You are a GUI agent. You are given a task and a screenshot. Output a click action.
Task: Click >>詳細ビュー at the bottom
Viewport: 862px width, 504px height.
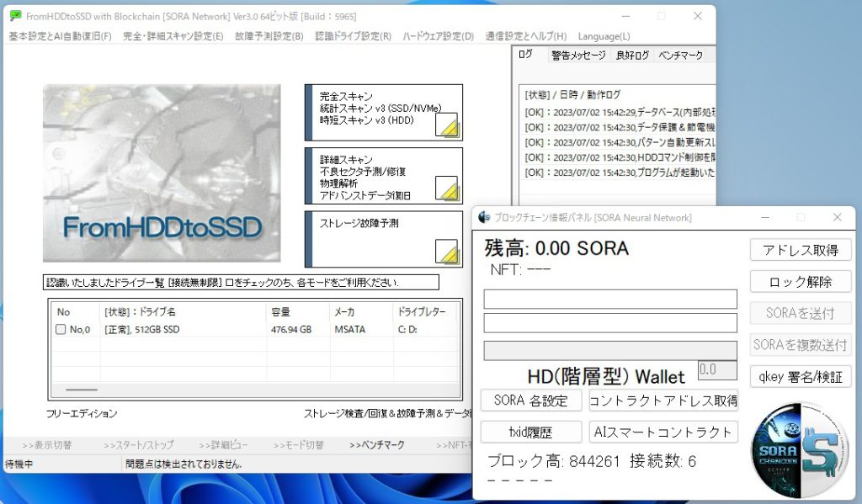click(x=223, y=445)
